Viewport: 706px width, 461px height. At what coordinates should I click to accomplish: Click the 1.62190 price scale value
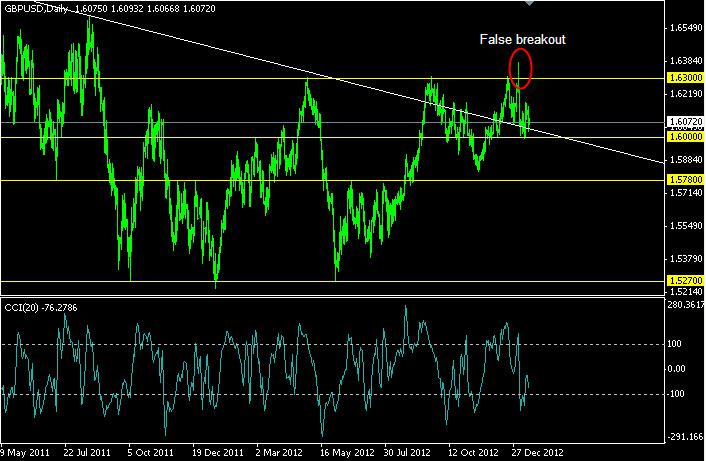[686, 94]
